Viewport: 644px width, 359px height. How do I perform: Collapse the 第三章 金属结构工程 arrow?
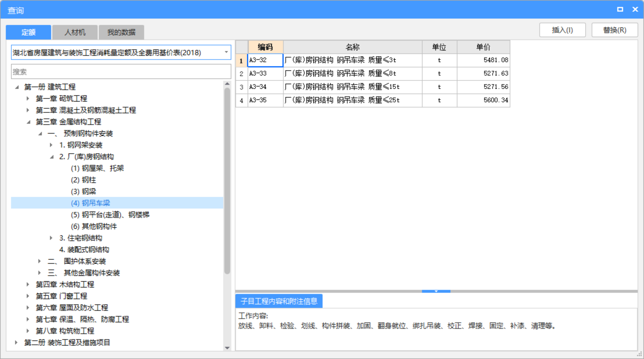coord(28,122)
